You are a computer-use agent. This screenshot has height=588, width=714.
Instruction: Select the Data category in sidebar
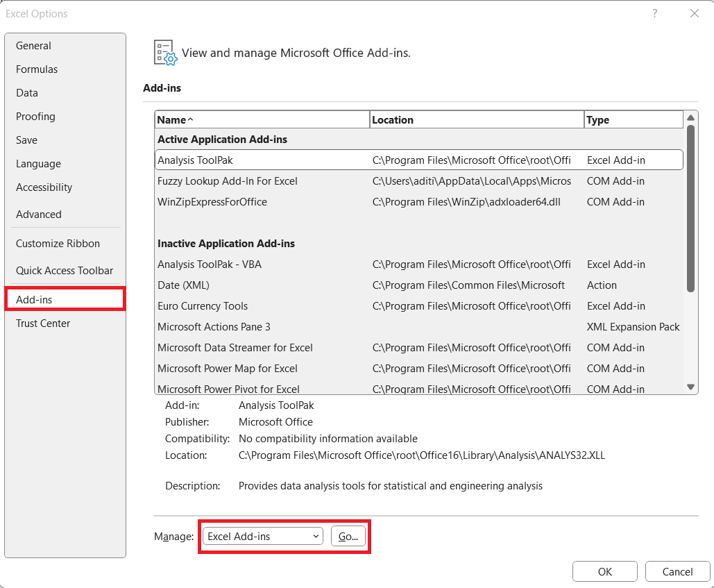click(x=65, y=93)
